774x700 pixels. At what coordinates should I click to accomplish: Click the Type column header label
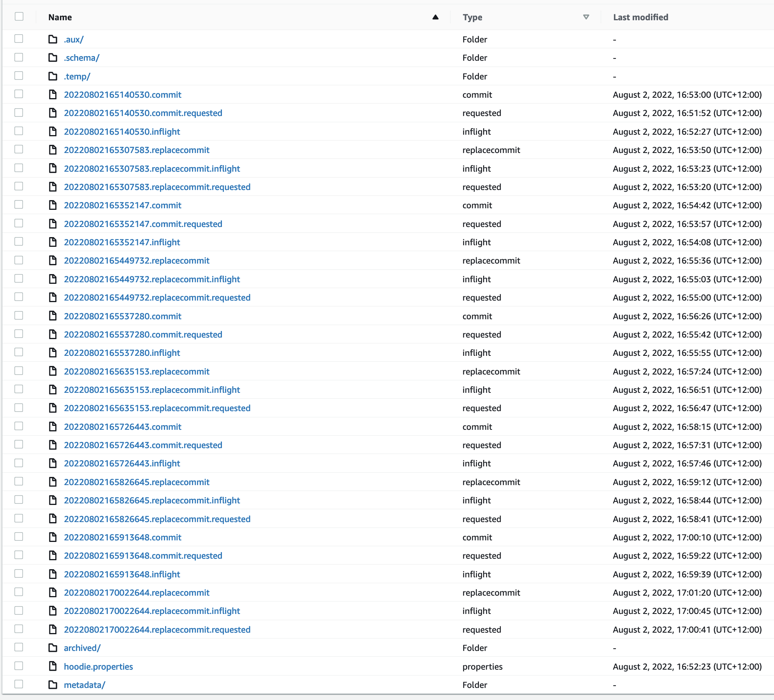point(472,17)
